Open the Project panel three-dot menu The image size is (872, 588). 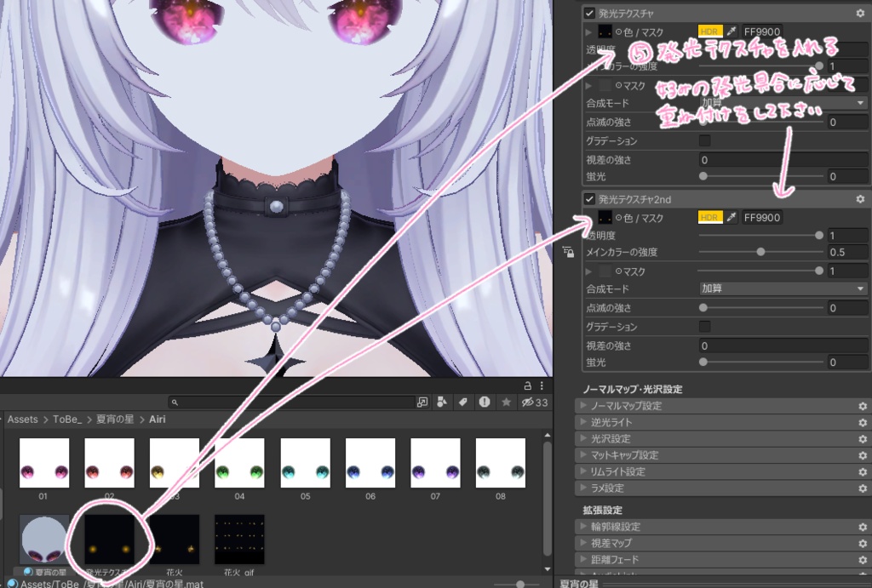(542, 385)
